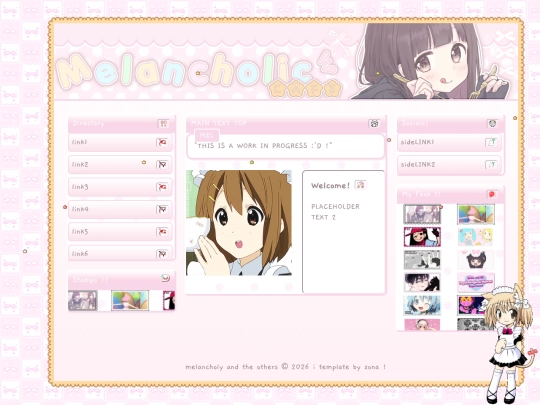Open the link6 directory entry
Screen dimensions: 540x405
point(120,253)
